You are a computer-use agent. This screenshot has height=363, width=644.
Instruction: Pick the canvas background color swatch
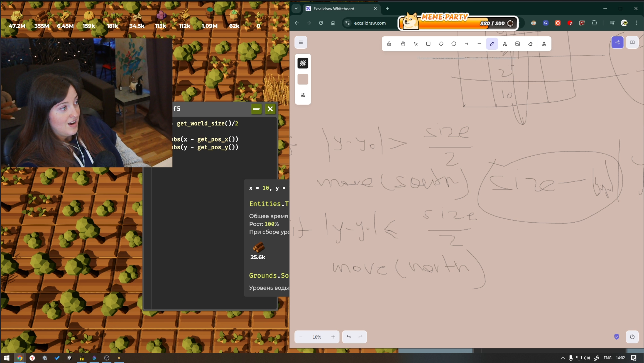coord(303,79)
